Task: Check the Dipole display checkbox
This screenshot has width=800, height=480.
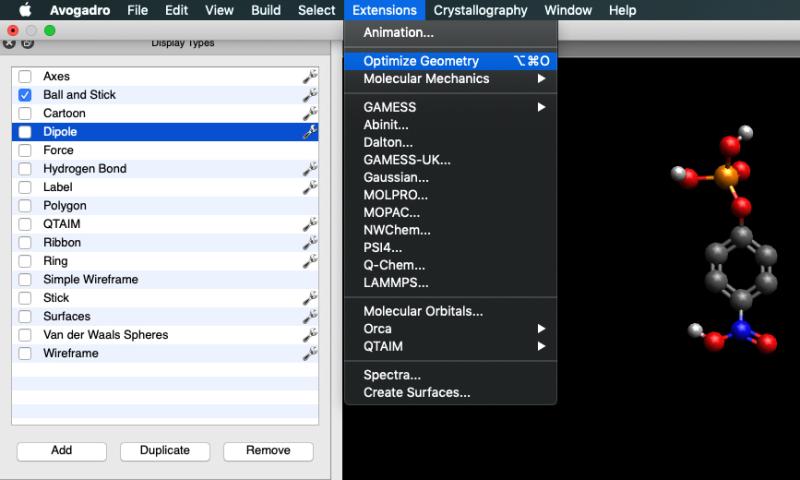Action: 24,132
